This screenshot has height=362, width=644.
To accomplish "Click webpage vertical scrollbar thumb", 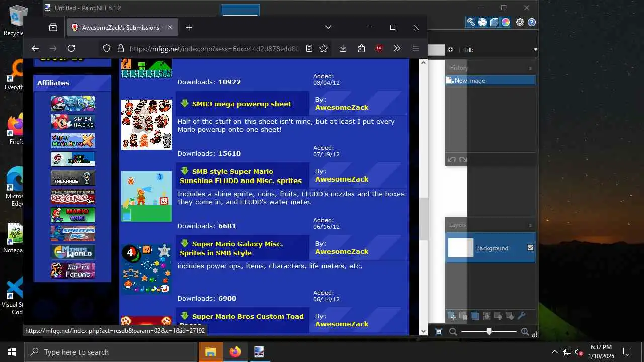I will point(423,219).
